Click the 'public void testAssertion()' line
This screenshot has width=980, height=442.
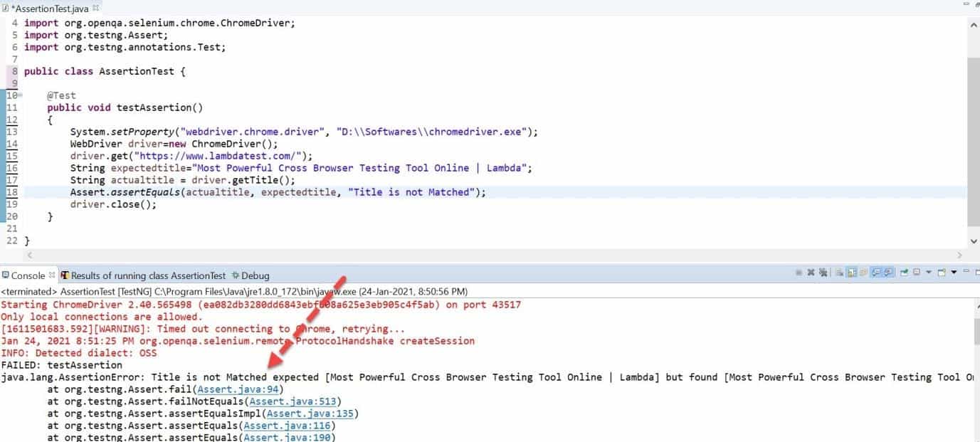[x=125, y=107]
